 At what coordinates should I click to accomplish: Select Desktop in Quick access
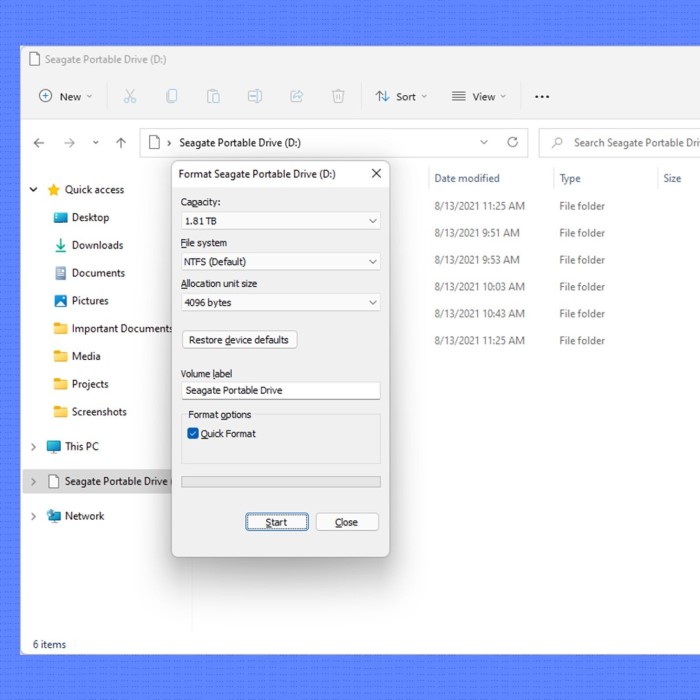coord(91,218)
